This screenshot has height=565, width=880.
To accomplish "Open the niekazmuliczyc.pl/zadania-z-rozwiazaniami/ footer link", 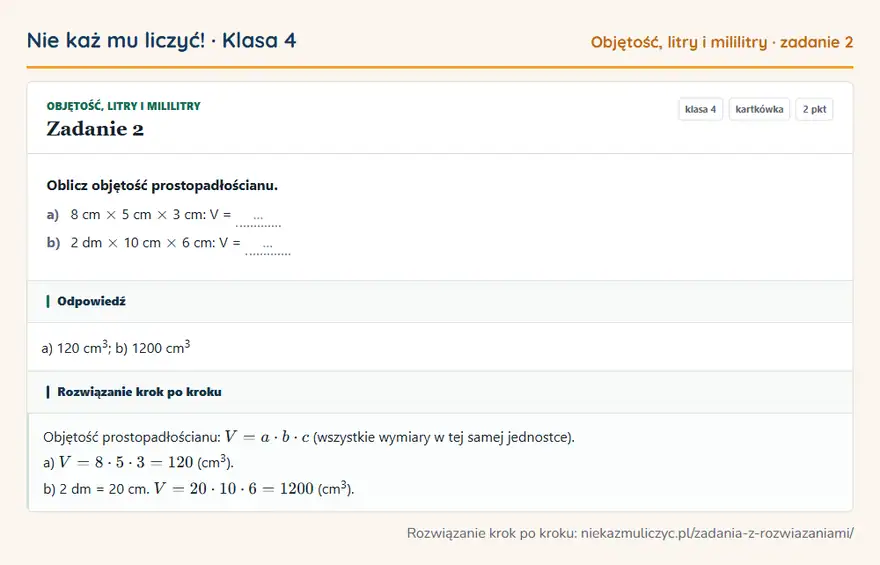I will click(x=717, y=533).
